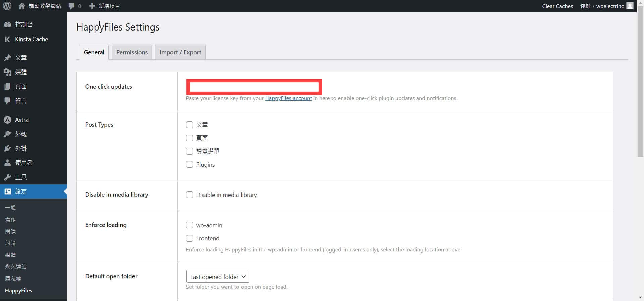Screen dimensions: 644x301
Task: Click the 頁面 pages icon
Action: pyautogui.click(x=7, y=86)
